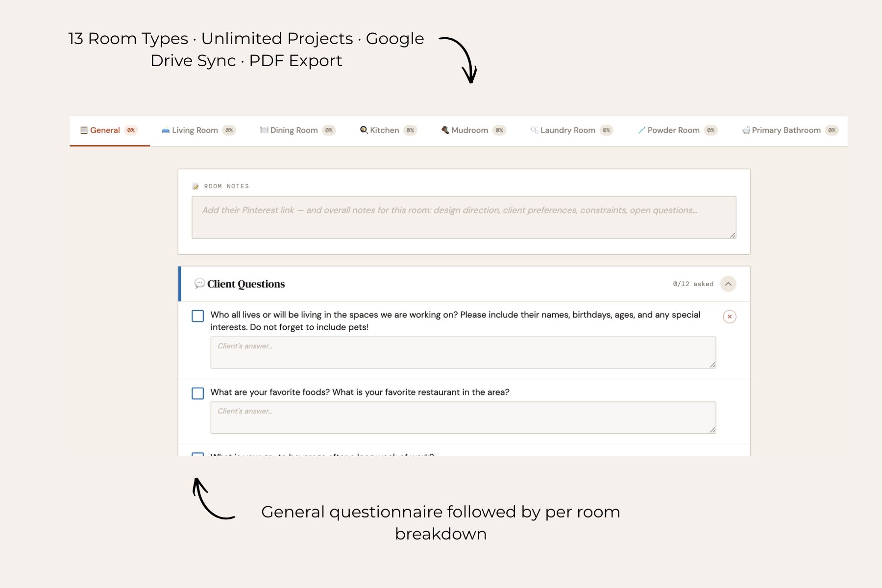Click the 0/12 asked counter

tap(693, 284)
